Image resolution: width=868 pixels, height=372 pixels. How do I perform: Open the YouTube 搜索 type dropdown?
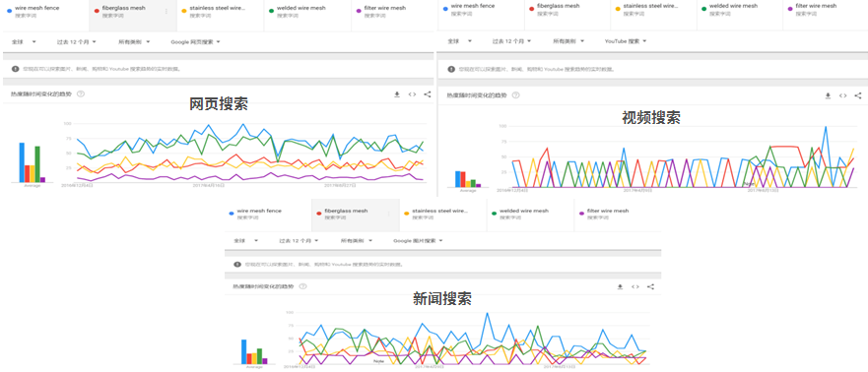(626, 41)
